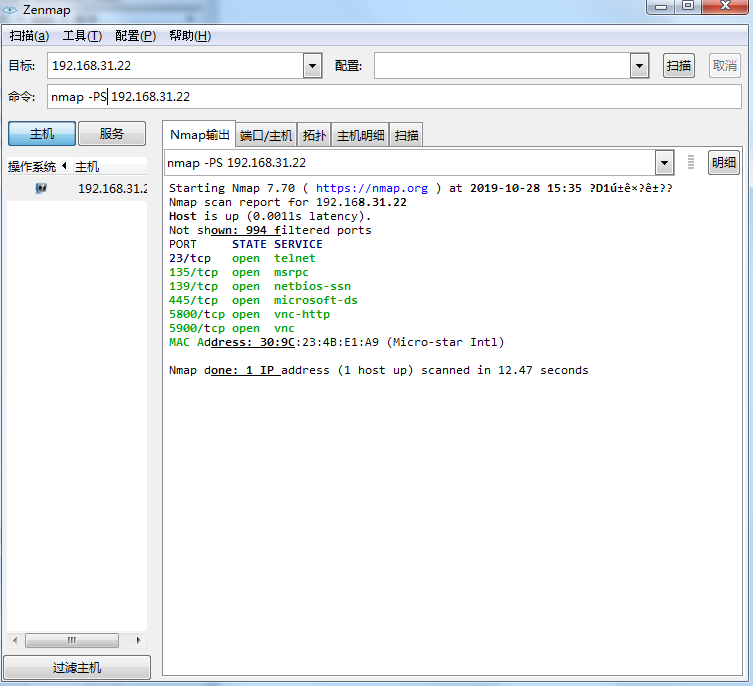This screenshot has width=753, height=686.
Task: Open the https://nmap.org link
Action: pyautogui.click(x=372, y=188)
